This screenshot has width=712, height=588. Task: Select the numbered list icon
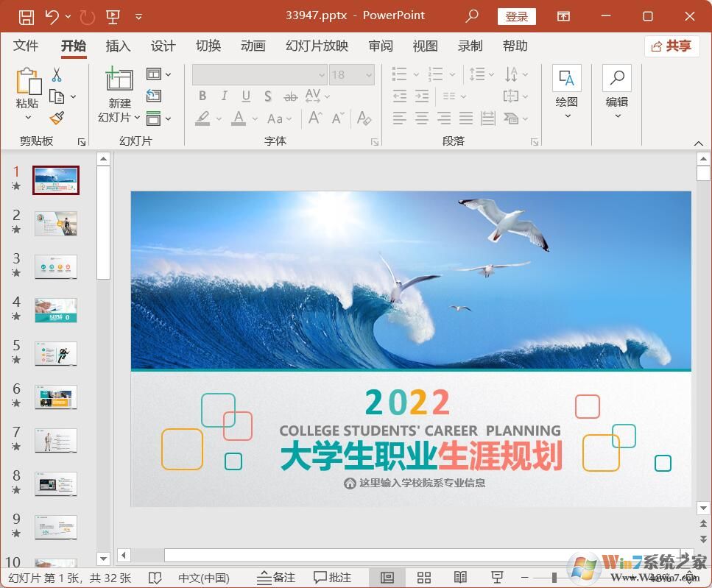[434, 74]
